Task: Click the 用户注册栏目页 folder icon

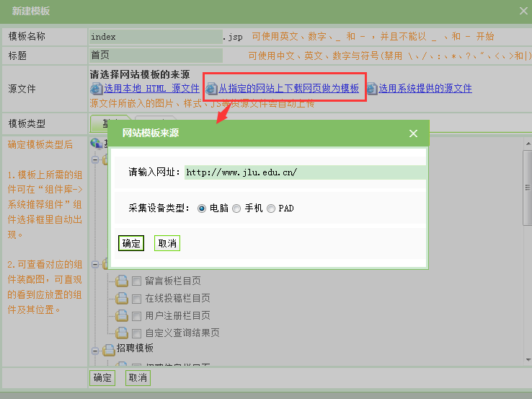Action: click(x=122, y=315)
